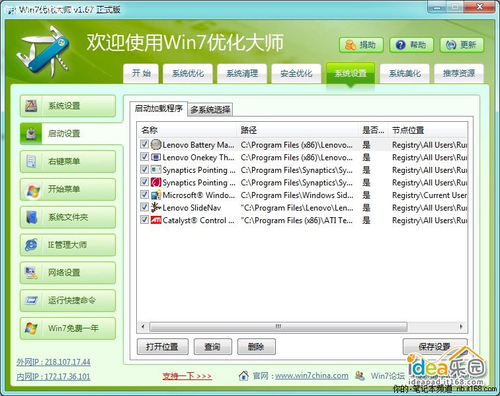Screen dimensions: 500x396
Task: Open 系统文件夹 sidebar item
Action: 68,217
